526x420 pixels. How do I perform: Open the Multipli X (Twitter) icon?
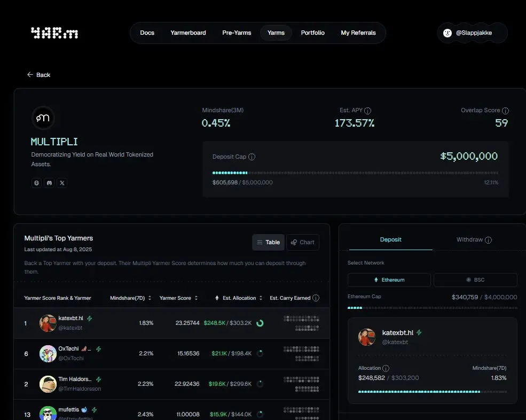(62, 183)
